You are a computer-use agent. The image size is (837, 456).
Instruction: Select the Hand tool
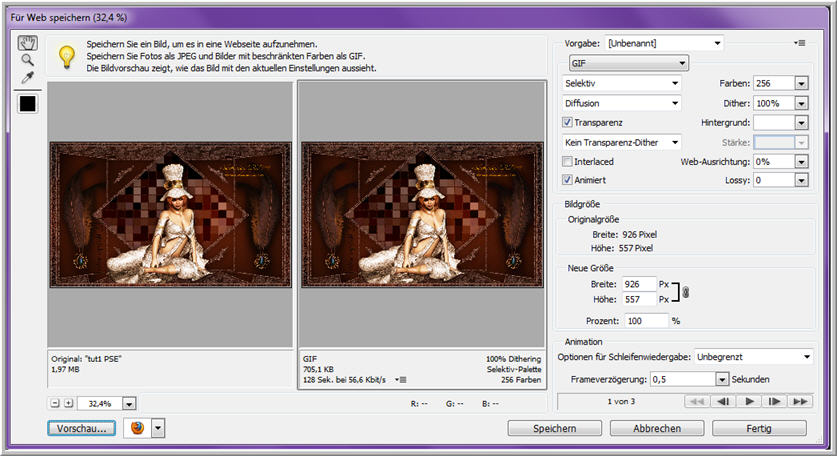click(27, 42)
